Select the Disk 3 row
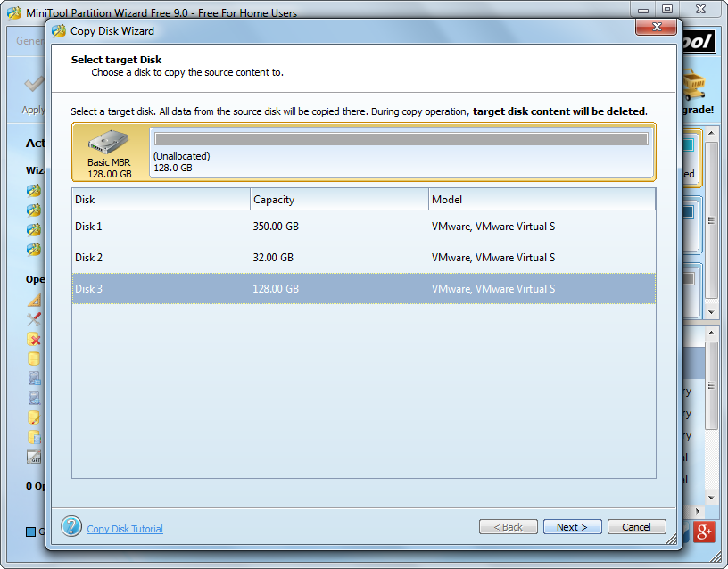This screenshot has height=569, width=728. tap(363, 289)
